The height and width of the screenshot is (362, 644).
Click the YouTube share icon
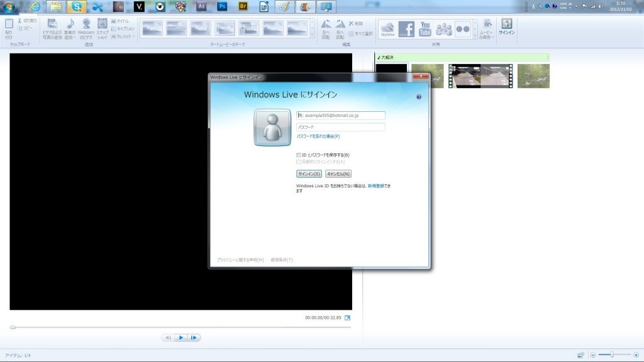pyautogui.click(x=425, y=29)
